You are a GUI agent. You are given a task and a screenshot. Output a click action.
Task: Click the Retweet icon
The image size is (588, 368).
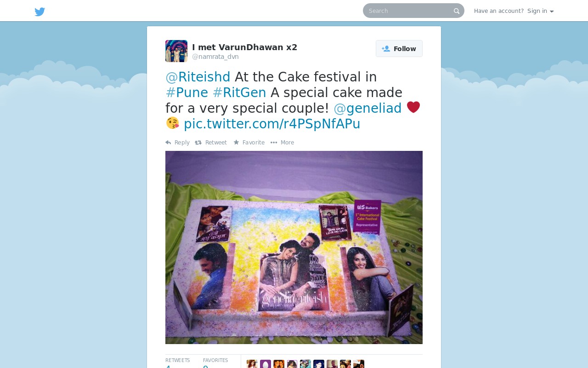tap(198, 143)
